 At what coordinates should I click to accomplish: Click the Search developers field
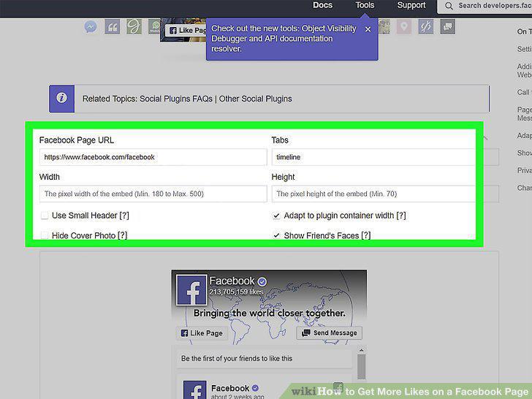(485, 6)
